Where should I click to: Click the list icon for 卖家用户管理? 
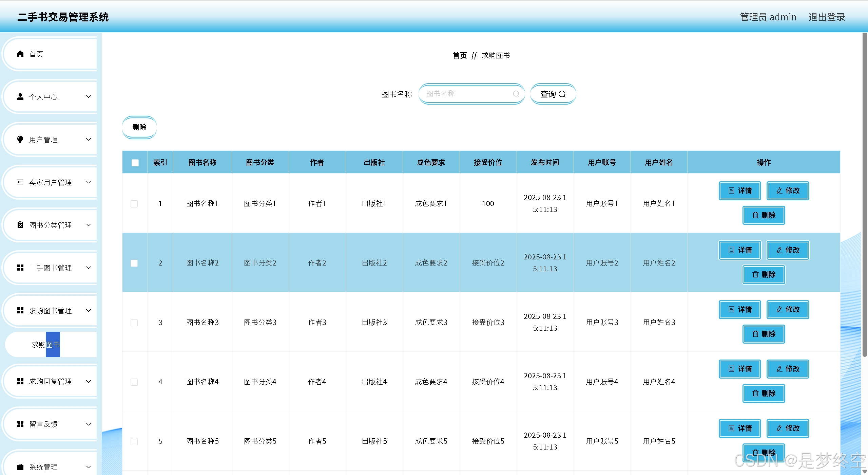coord(20,182)
